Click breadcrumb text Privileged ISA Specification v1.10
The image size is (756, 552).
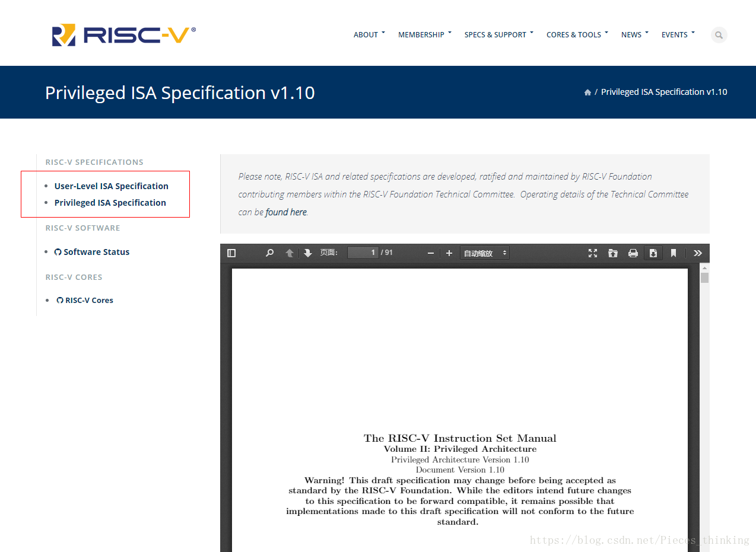(664, 92)
